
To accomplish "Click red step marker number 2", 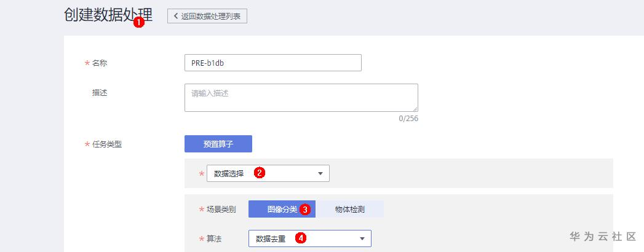I will click(260, 173).
